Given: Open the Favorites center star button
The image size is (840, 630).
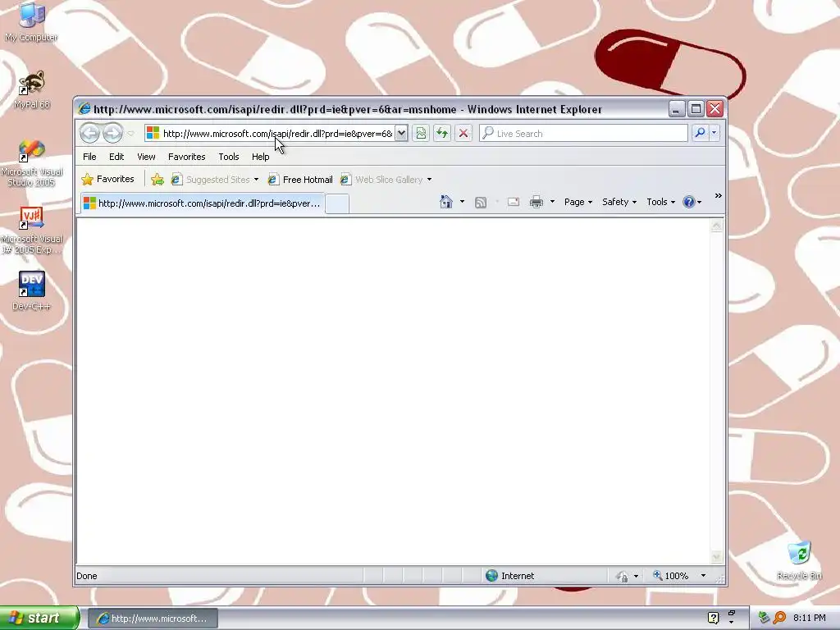Looking at the screenshot, I should 107,179.
